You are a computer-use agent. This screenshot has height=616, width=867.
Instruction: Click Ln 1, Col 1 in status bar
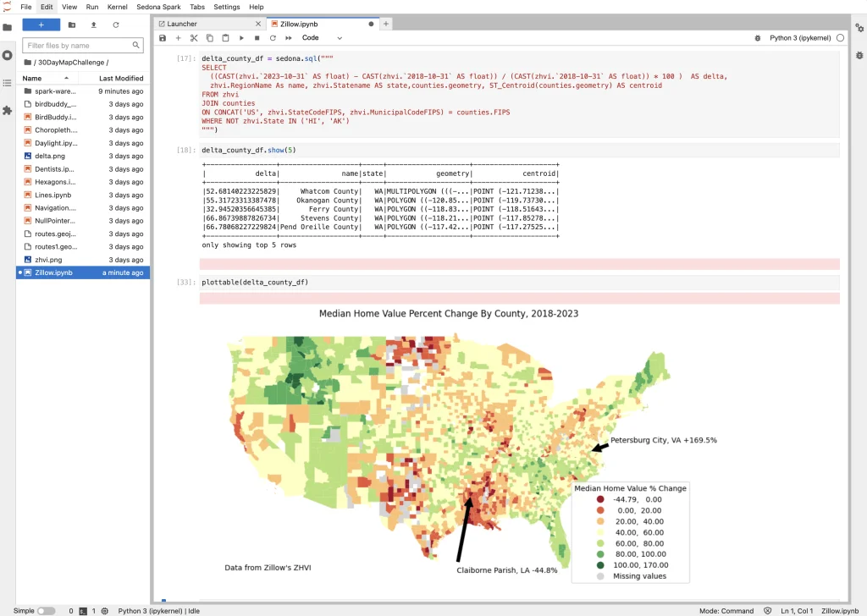click(797, 611)
